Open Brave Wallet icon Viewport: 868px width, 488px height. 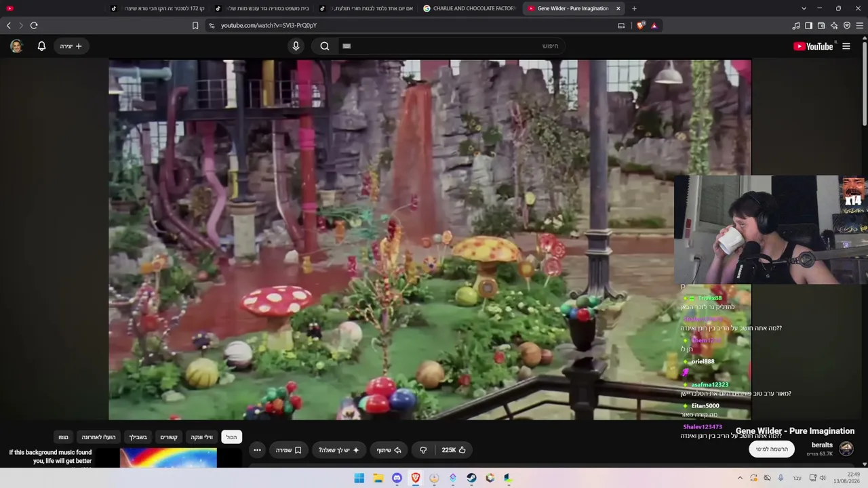(821, 25)
